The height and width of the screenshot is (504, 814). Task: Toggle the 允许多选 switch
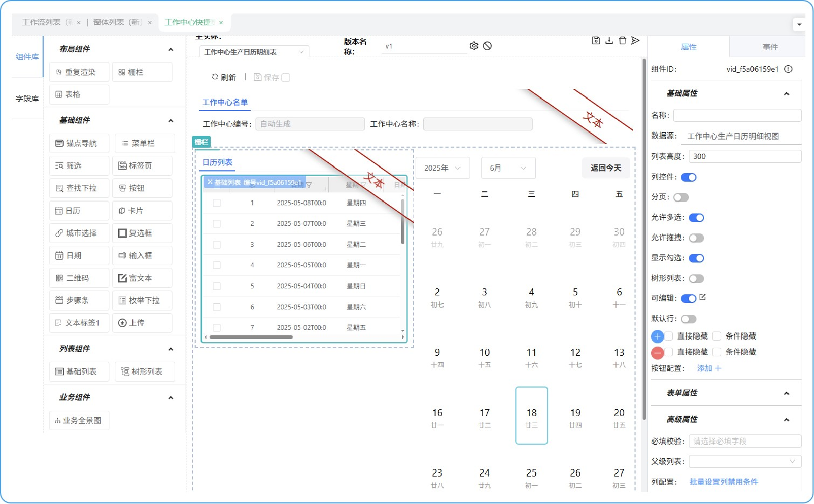coord(696,218)
